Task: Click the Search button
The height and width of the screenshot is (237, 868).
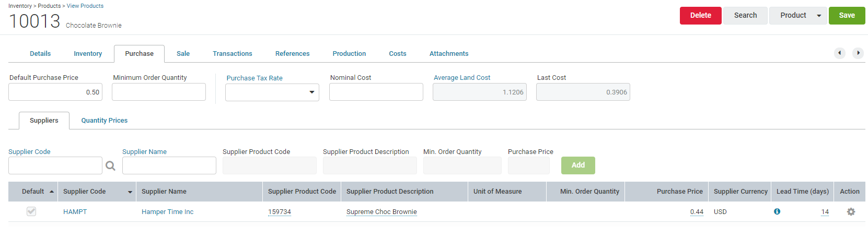Action: (745, 16)
